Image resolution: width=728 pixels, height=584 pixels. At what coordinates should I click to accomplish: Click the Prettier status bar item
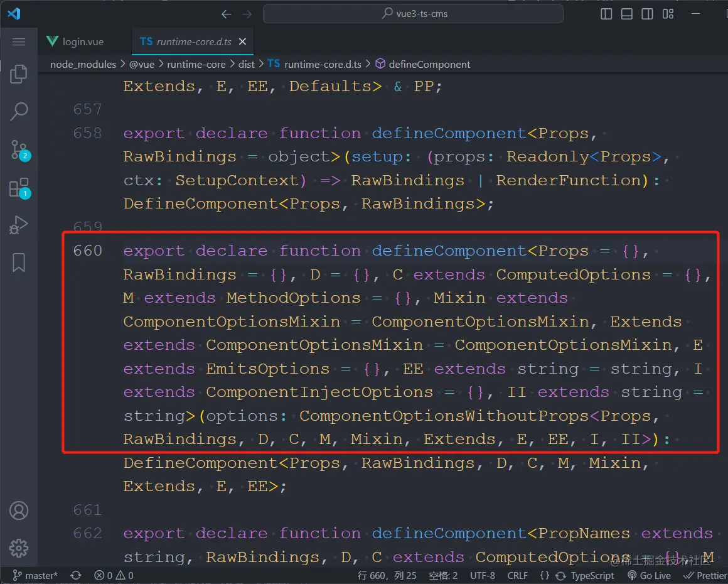tap(705, 576)
